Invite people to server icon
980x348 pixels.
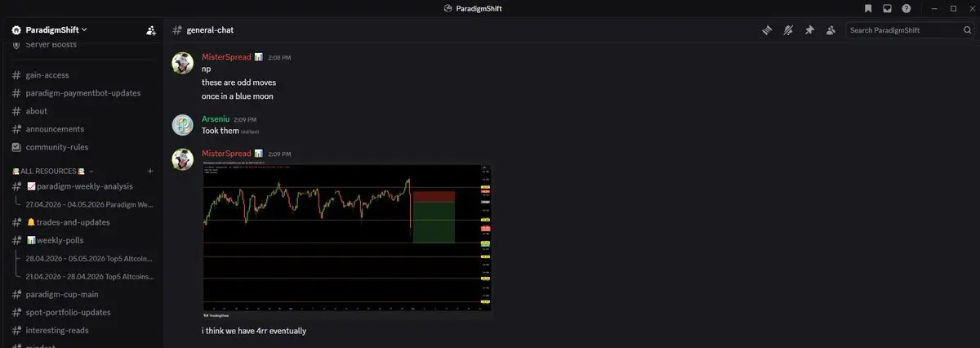pos(150,30)
